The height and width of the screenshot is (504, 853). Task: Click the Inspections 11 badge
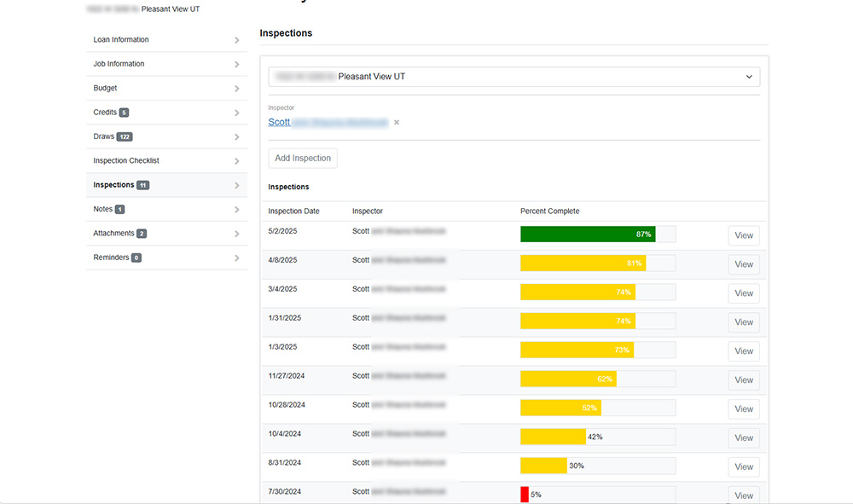click(143, 185)
